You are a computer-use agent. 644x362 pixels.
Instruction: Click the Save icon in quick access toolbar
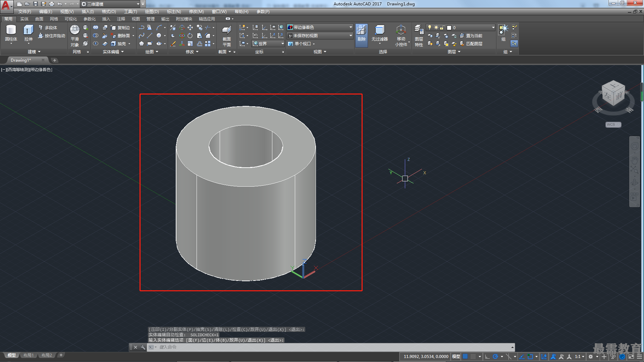[x=36, y=4]
